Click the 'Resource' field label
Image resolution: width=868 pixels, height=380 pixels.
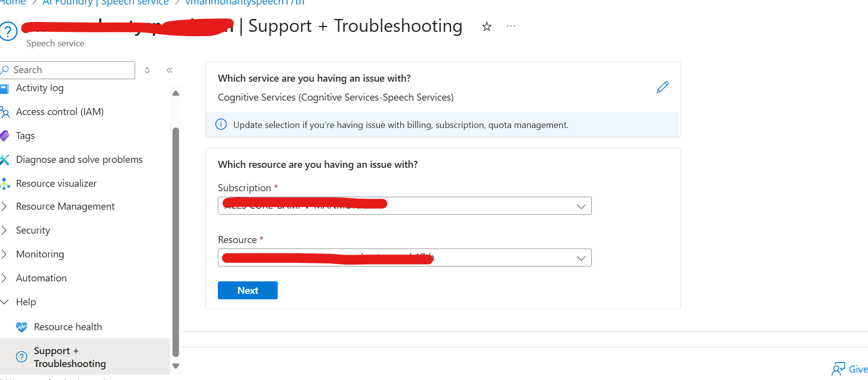pos(237,240)
